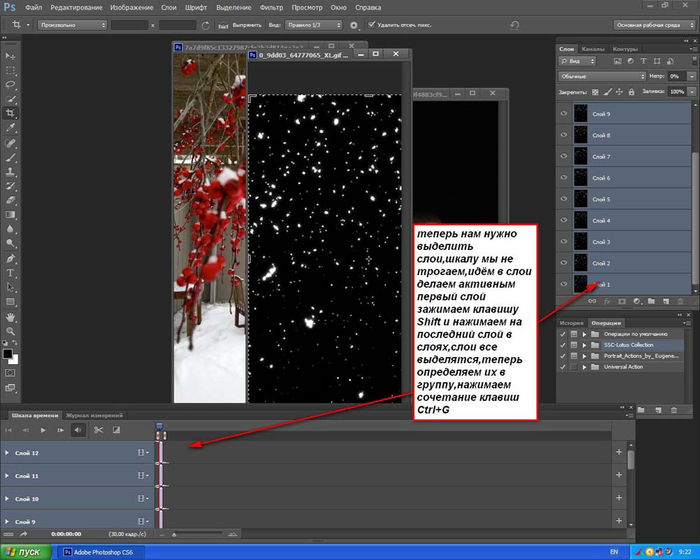
Task: Toggle Quick Mask mode
Action: [x=10, y=372]
